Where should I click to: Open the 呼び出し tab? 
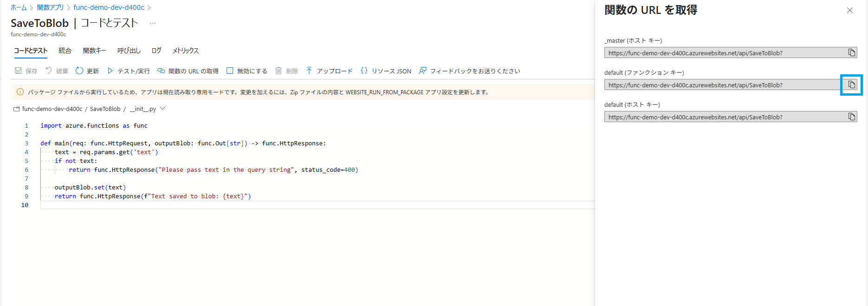click(x=129, y=51)
